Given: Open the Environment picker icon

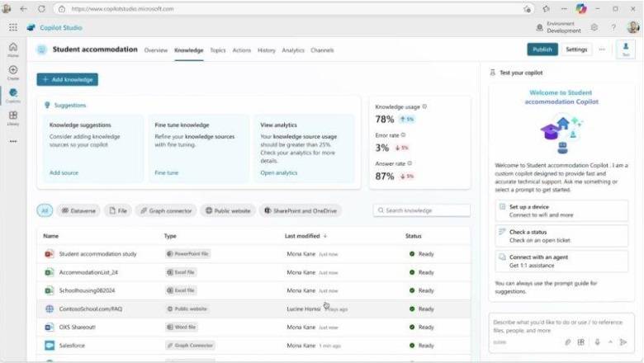Looking at the screenshot, I should point(540,27).
